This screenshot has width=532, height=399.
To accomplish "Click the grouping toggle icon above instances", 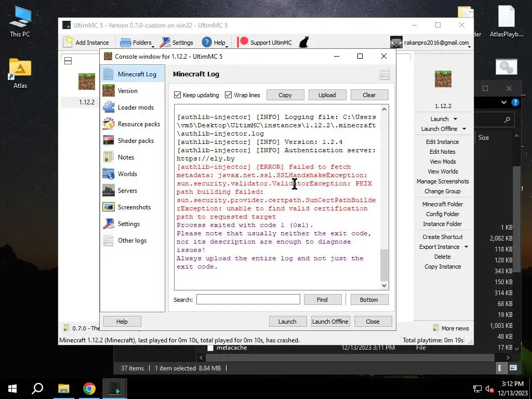I will (68, 61).
